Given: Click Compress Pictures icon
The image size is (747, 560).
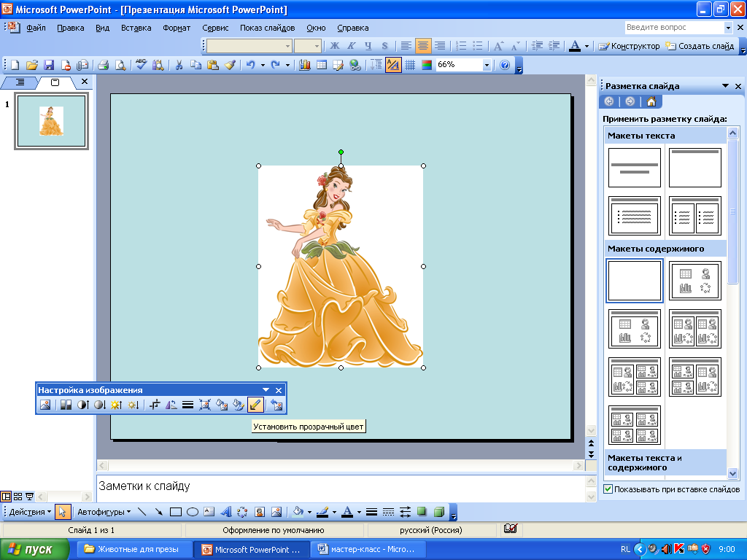Looking at the screenshot, I should (x=205, y=405).
